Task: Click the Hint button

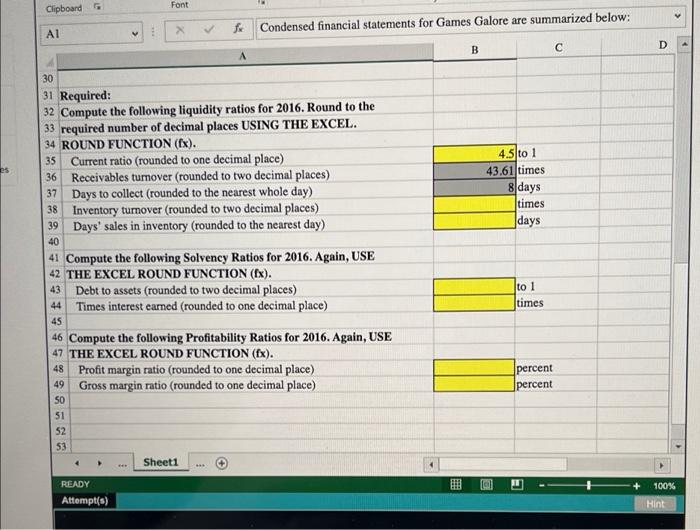Action: pos(655,504)
